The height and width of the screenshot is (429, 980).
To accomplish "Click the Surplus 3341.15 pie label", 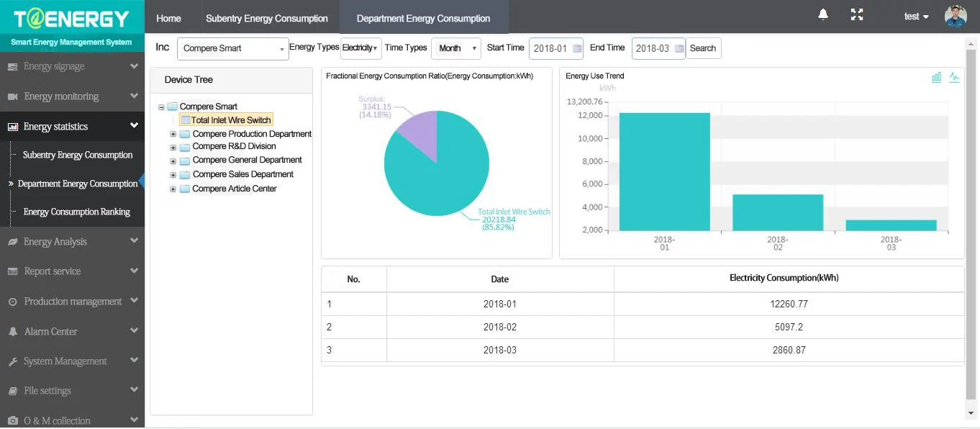I will pyautogui.click(x=375, y=107).
